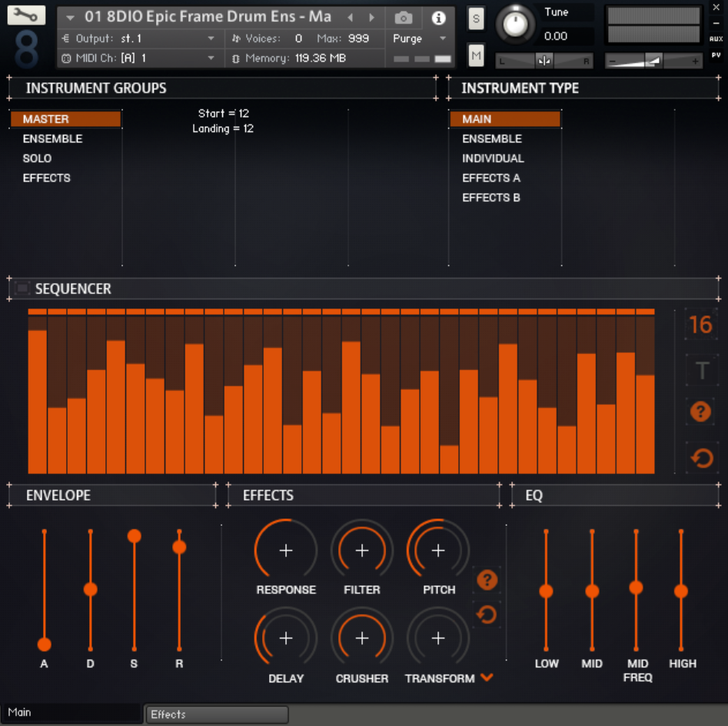
Task: Toggle the PV button
Action: pyautogui.click(x=716, y=55)
